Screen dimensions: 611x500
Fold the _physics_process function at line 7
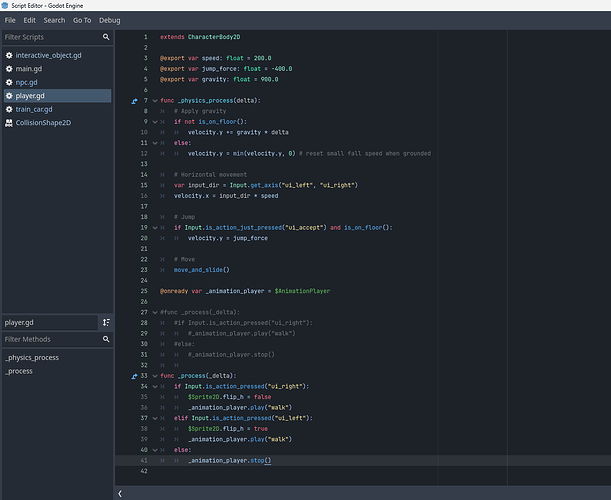pos(154,101)
